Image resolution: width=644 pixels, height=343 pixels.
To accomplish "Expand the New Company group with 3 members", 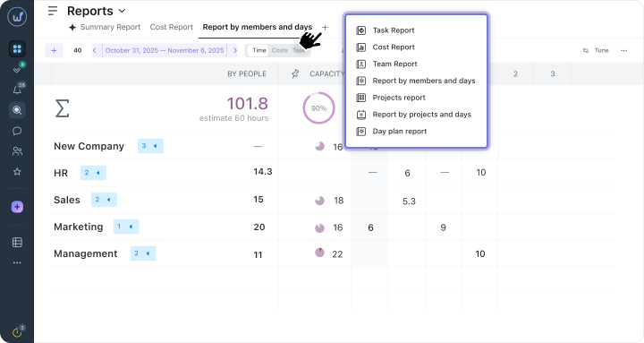I will (x=150, y=146).
